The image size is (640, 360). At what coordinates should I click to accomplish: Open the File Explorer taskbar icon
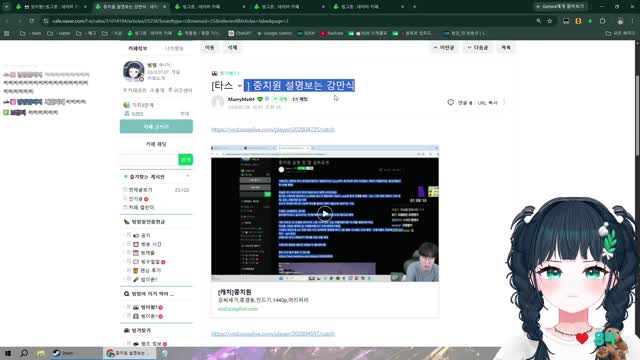coord(40,353)
